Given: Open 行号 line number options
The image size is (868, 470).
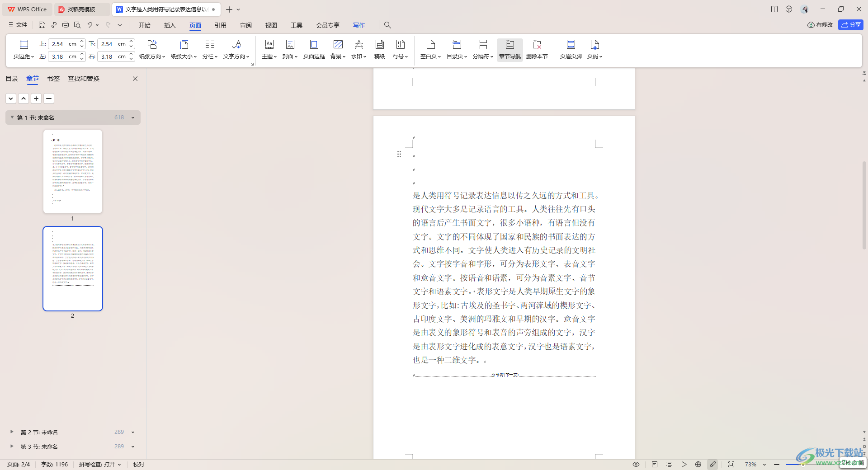Looking at the screenshot, I should pos(400,50).
